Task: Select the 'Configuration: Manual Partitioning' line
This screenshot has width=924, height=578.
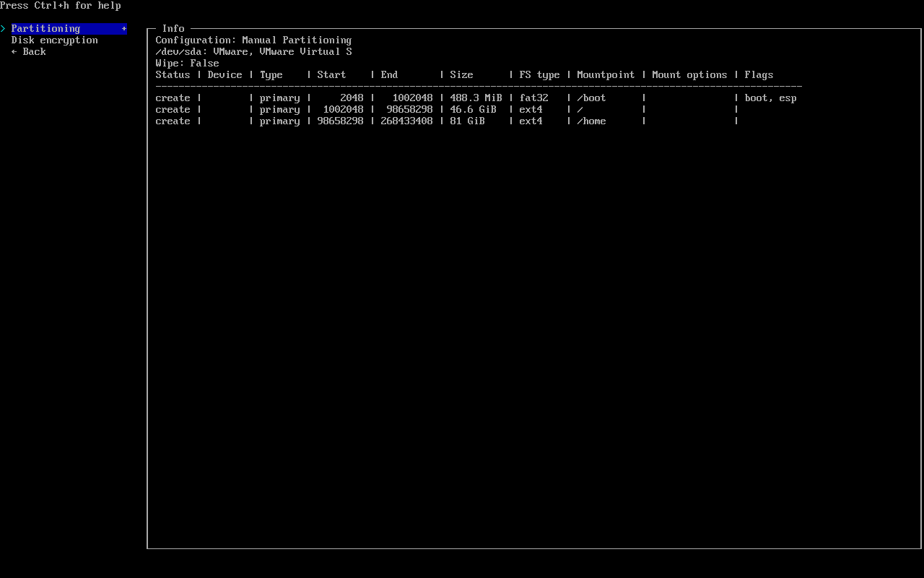Action: (253, 40)
